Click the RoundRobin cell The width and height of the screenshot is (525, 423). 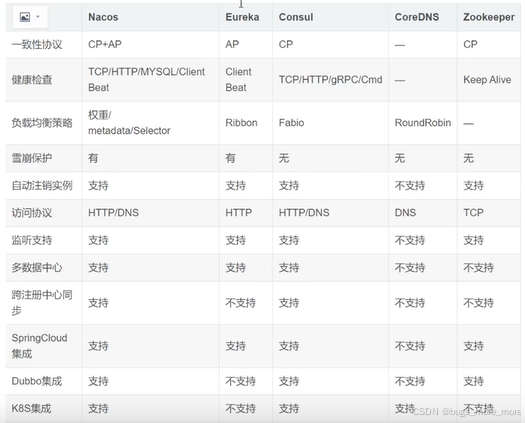tap(423, 123)
